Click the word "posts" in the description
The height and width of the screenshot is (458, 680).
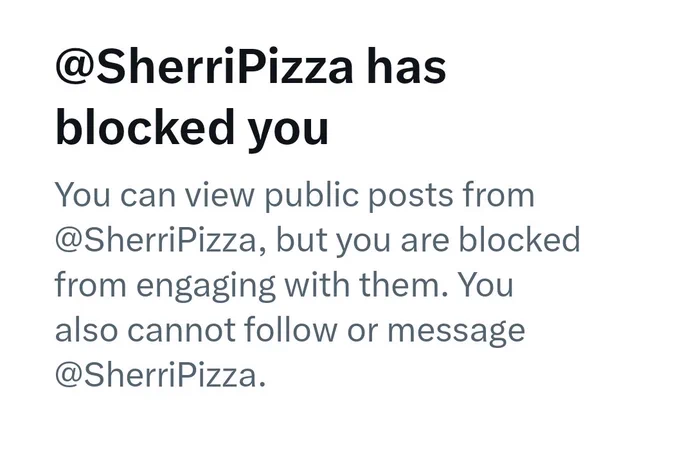coord(410,197)
